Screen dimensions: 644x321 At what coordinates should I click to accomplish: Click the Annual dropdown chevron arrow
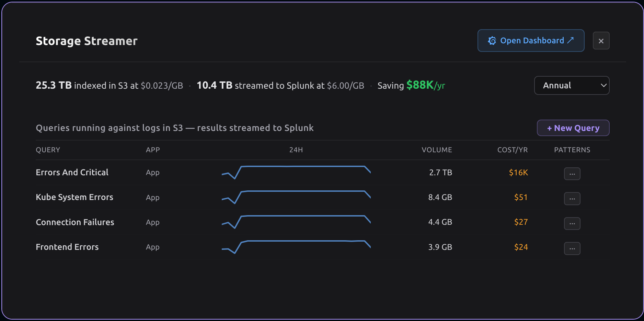(603, 85)
